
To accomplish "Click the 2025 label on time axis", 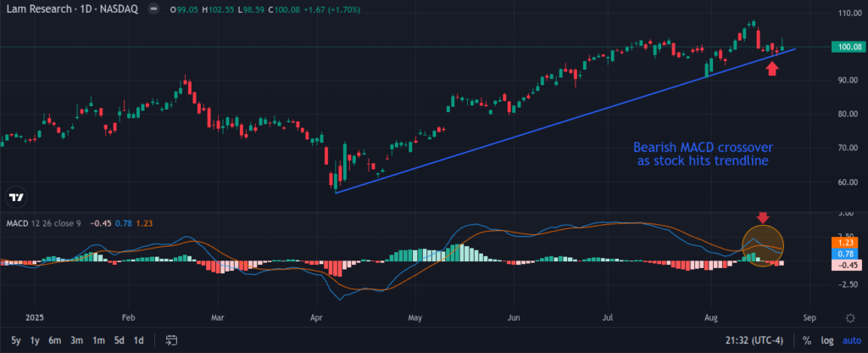I will 34,318.
